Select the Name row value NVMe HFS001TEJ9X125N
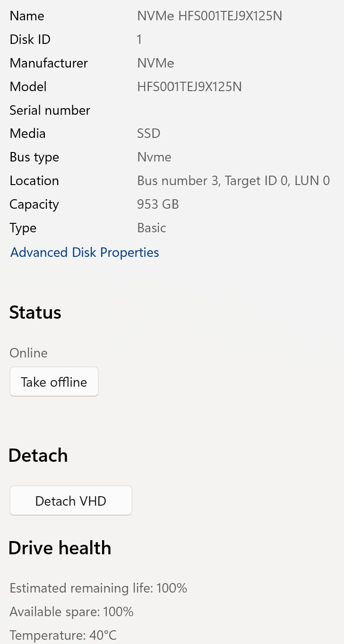The image size is (344, 644). pyautogui.click(x=209, y=16)
